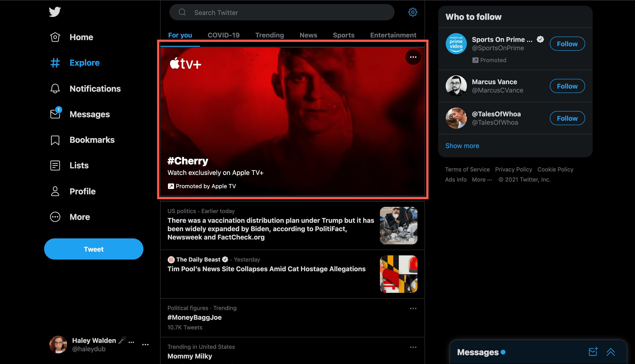Switch to the COVID-19 tab
Viewport: 635px width, 364px height.
click(x=223, y=35)
